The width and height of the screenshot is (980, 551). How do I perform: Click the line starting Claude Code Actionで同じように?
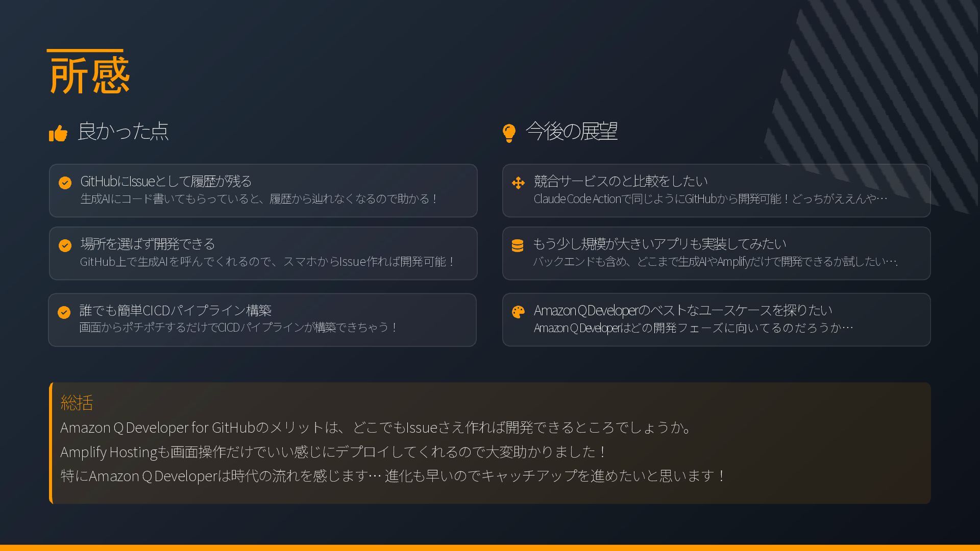pyautogui.click(x=710, y=198)
